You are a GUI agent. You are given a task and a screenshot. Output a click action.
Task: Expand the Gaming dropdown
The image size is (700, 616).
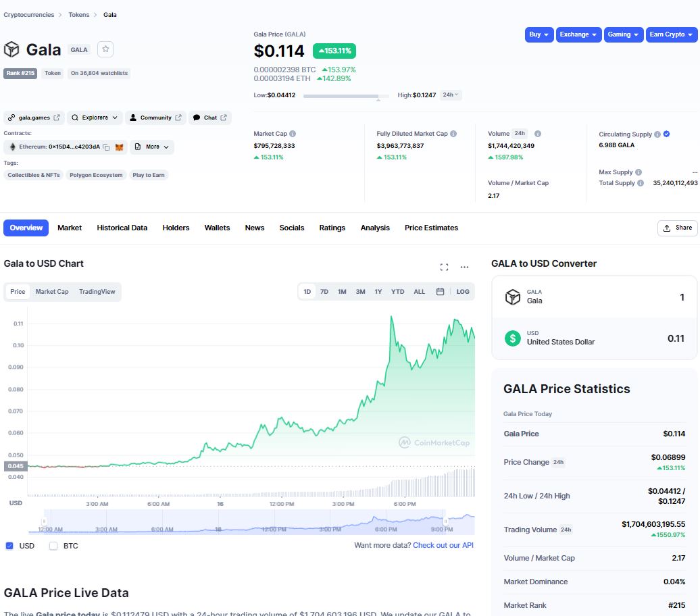[x=623, y=34]
